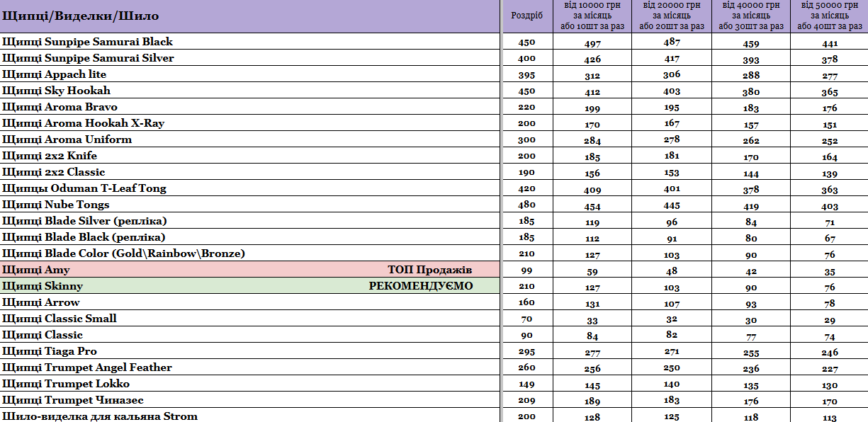
Task: Click the від 20000 грн column header
Action: click(x=672, y=16)
